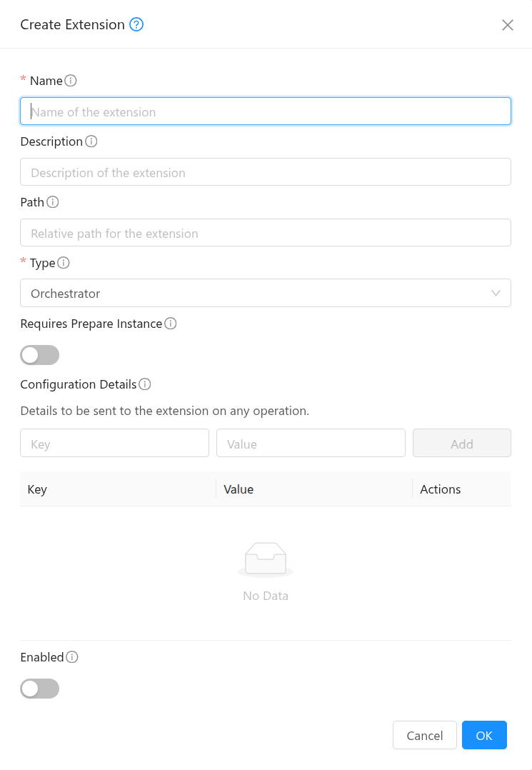This screenshot has height=770, width=532.
Task: Turn on the Enabled switch
Action: [x=39, y=689]
